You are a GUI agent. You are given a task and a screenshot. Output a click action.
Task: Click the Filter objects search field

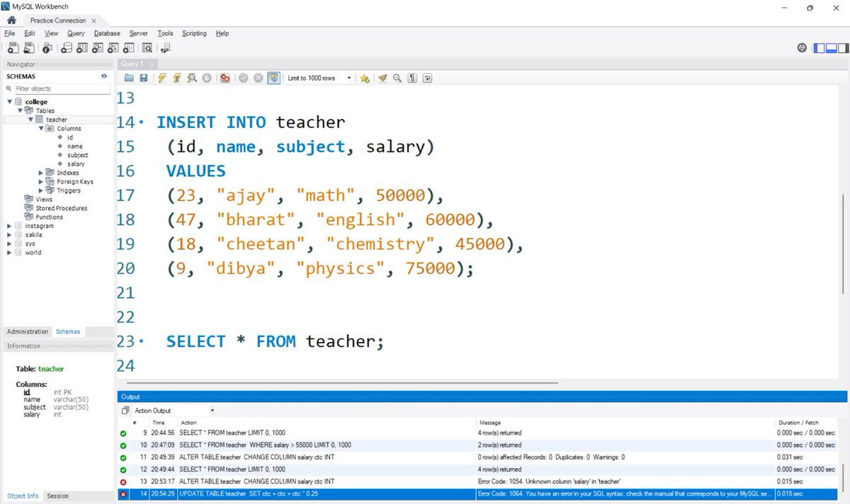[60, 88]
